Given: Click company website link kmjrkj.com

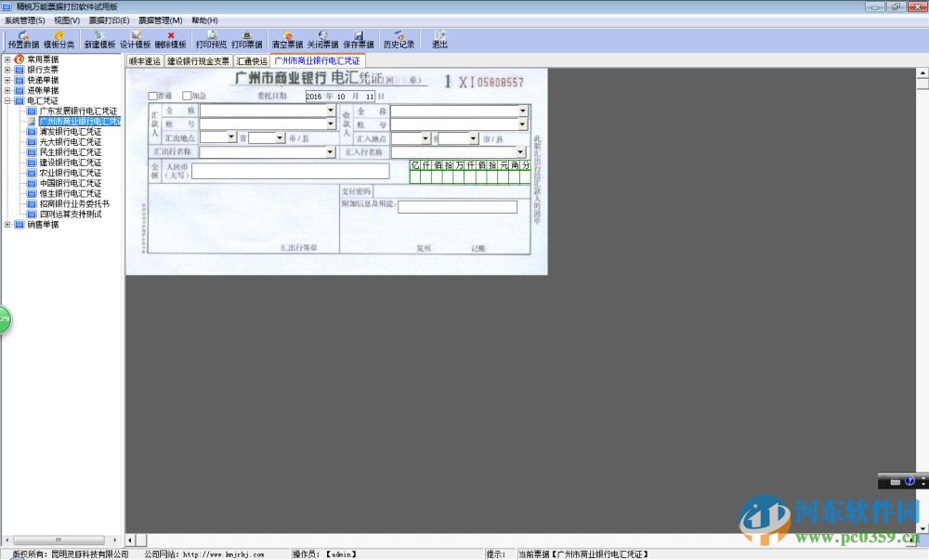Looking at the screenshot, I should tap(223, 554).
